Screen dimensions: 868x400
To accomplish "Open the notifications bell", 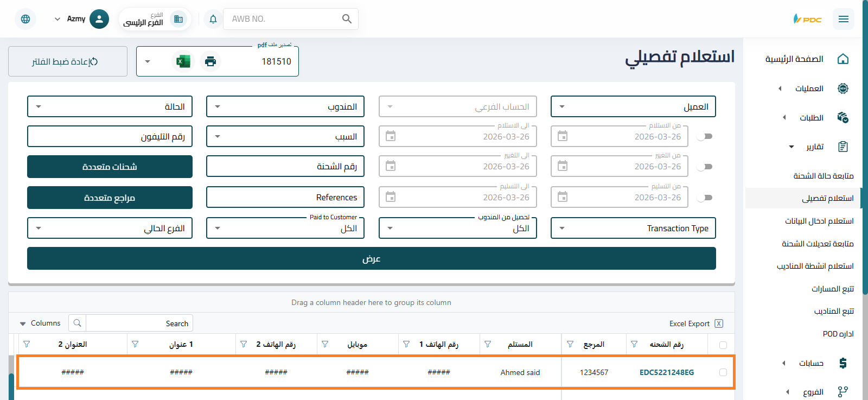I will (x=213, y=19).
